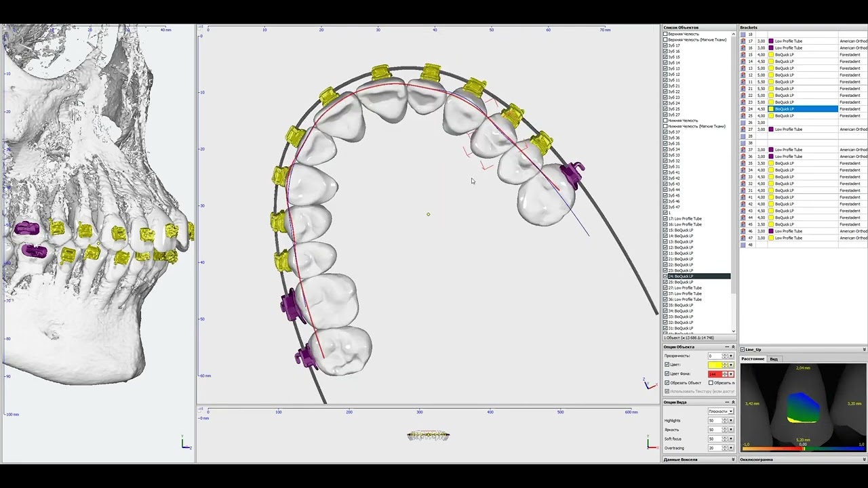Click the bracket icon for tooth 11 row
Viewport: 868px width, 488px height.
[x=743, y=82]
